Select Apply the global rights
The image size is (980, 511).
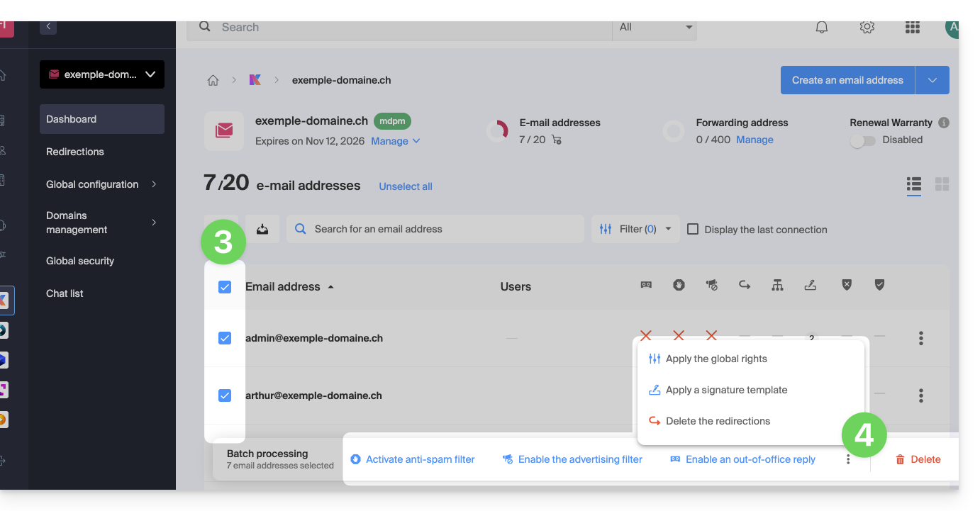tap(716, 359)
